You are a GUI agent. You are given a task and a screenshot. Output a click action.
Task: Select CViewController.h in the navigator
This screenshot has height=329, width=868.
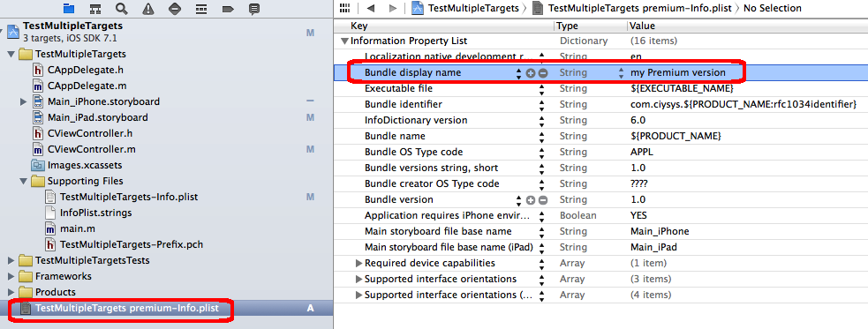click(x=90, y=133)
